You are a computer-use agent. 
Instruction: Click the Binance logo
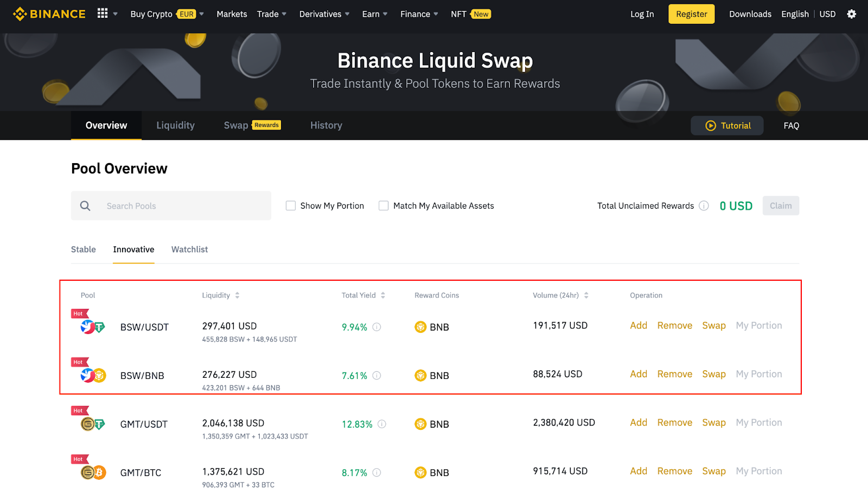49,14
